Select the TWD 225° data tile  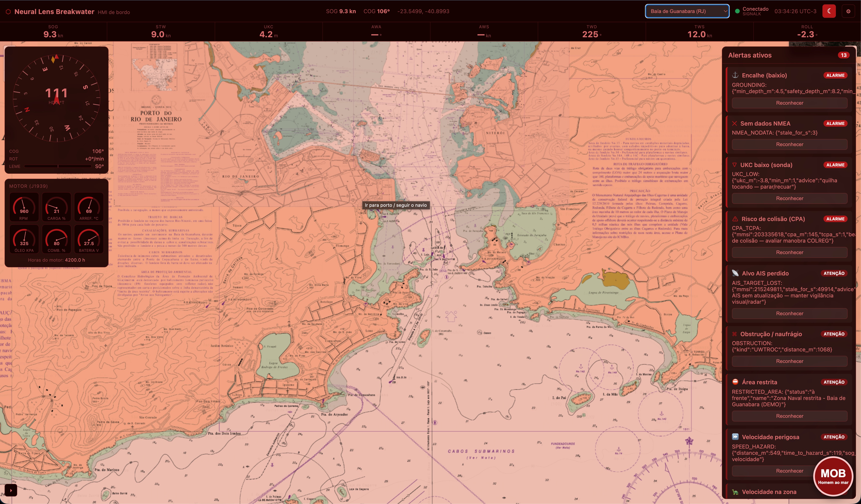pos(592,32)
